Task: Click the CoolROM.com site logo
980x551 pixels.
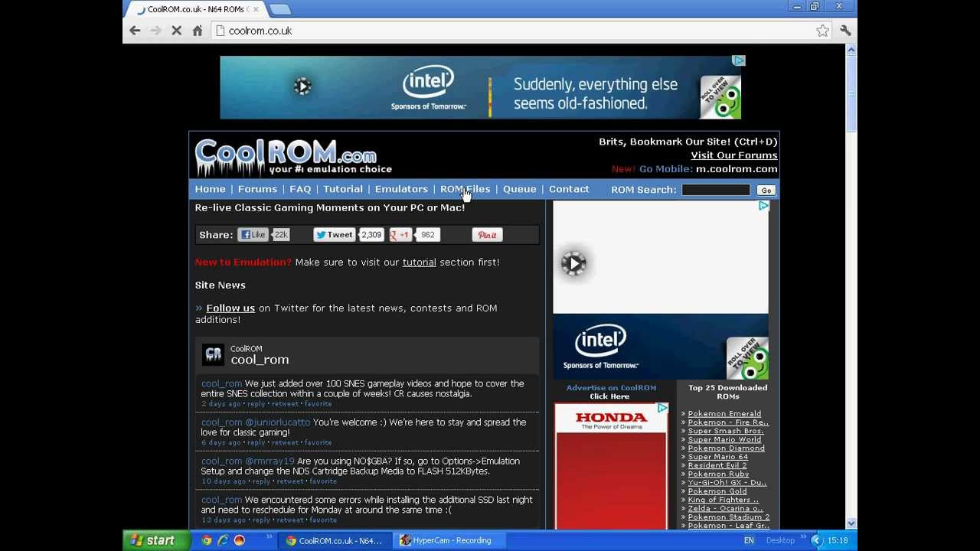Action: coord(293,157)
